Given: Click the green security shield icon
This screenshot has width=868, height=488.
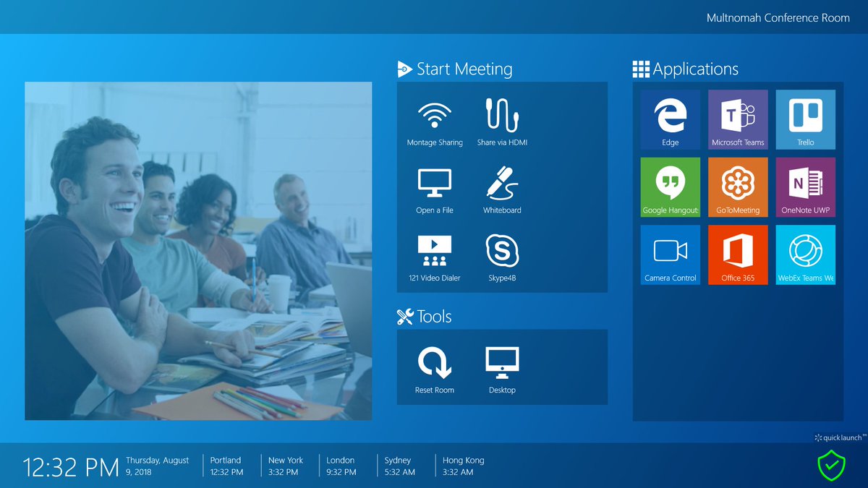Looking at the screenshot, I should [x=831, y=465].
